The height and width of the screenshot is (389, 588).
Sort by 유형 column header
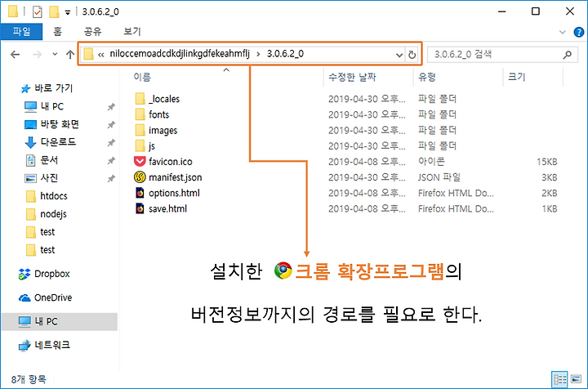pyautogui.click(x=427, y=78)
